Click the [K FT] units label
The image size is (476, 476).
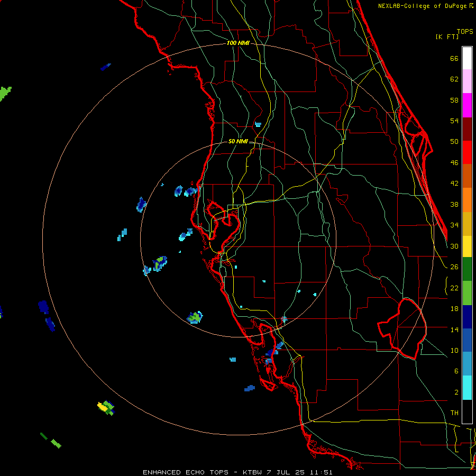(447, 36)
